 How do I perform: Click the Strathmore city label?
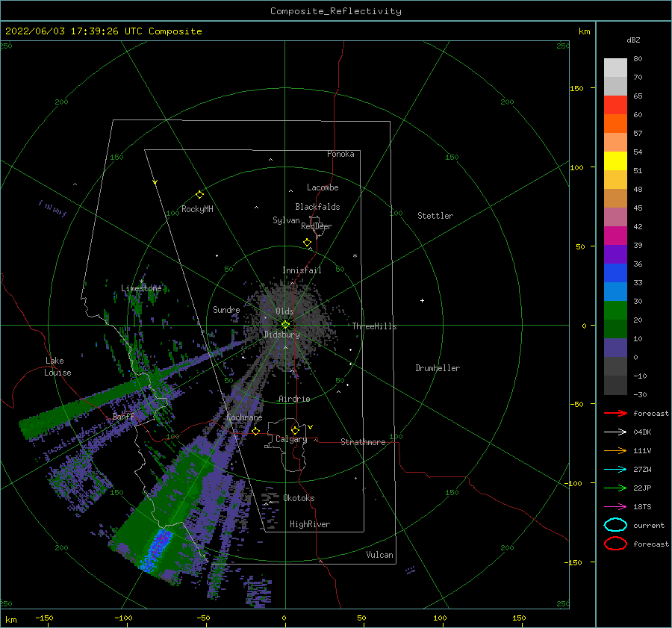[x=363, y=442]
